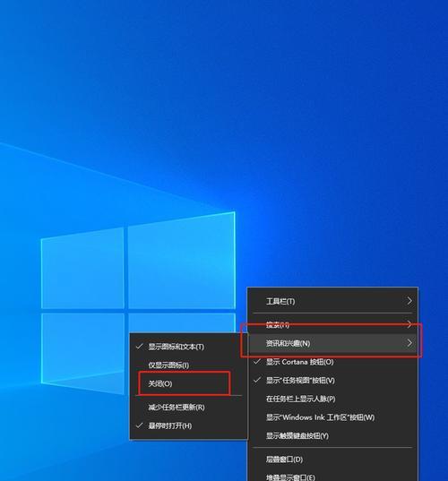Screen dimensions: 448x481
Task: Expand the 搜索(H) submenu
Action: (332, 324)
